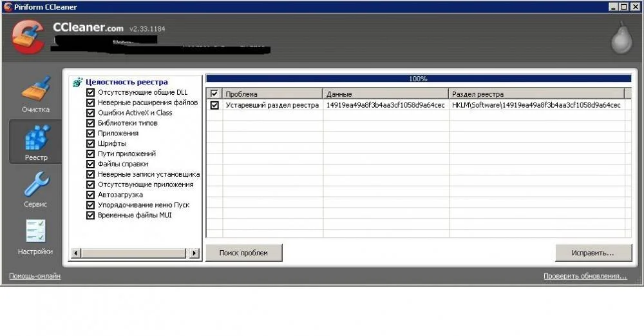Uncheck Отсутствующие общие DLL
Screen dimensions: 644x336
(x=90, y=92)
